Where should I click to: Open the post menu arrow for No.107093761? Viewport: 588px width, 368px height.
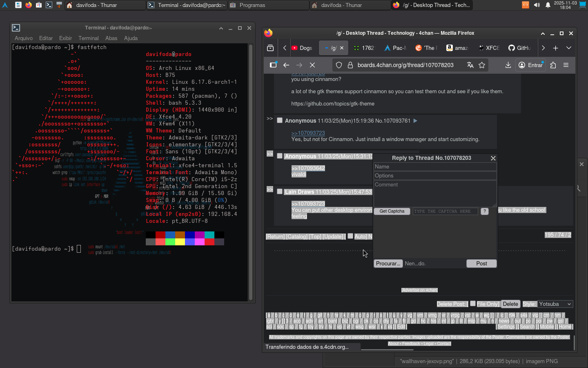[x=415, y=121]
